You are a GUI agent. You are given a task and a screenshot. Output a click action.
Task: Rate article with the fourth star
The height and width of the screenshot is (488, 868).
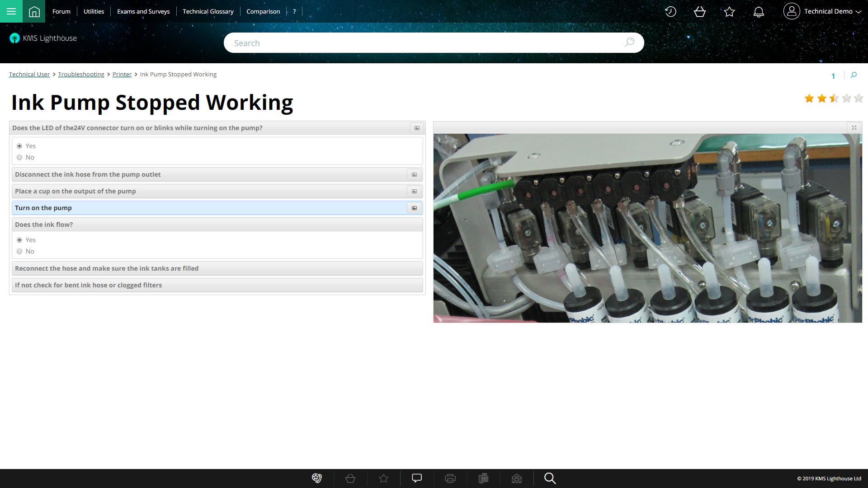846,98
